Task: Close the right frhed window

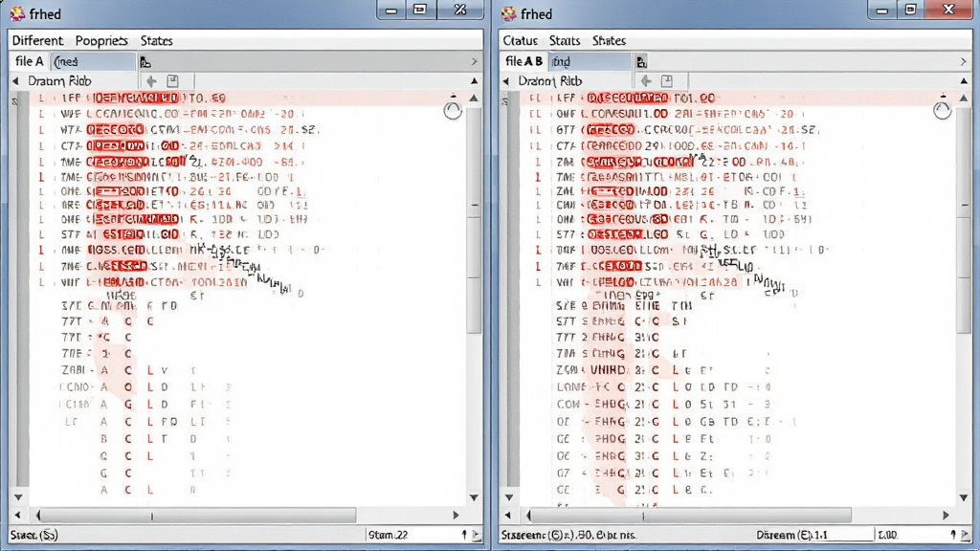Action: pos(948,10)
